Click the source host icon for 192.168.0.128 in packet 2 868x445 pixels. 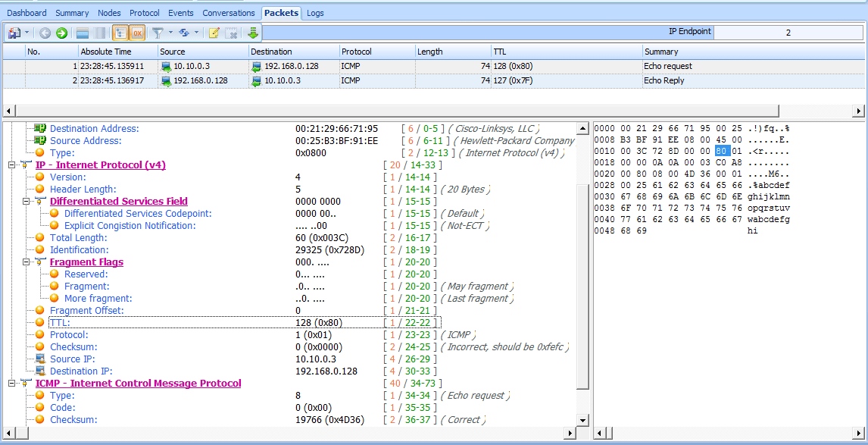click(166, 81)
